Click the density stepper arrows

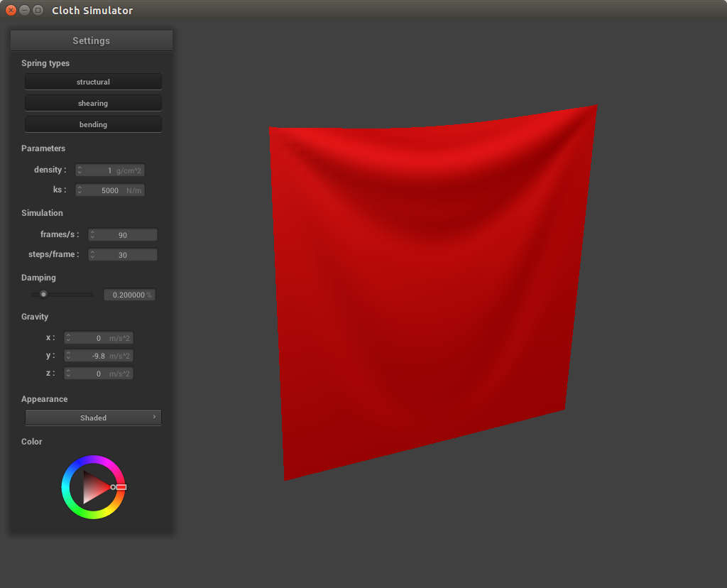pos(80,170)
